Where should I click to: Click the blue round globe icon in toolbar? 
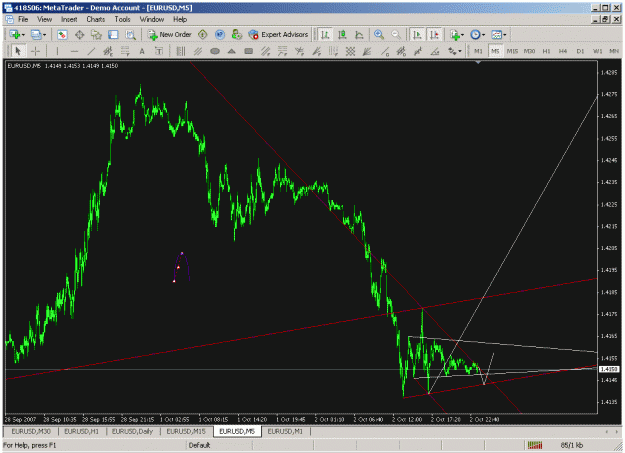pos(220,35)
